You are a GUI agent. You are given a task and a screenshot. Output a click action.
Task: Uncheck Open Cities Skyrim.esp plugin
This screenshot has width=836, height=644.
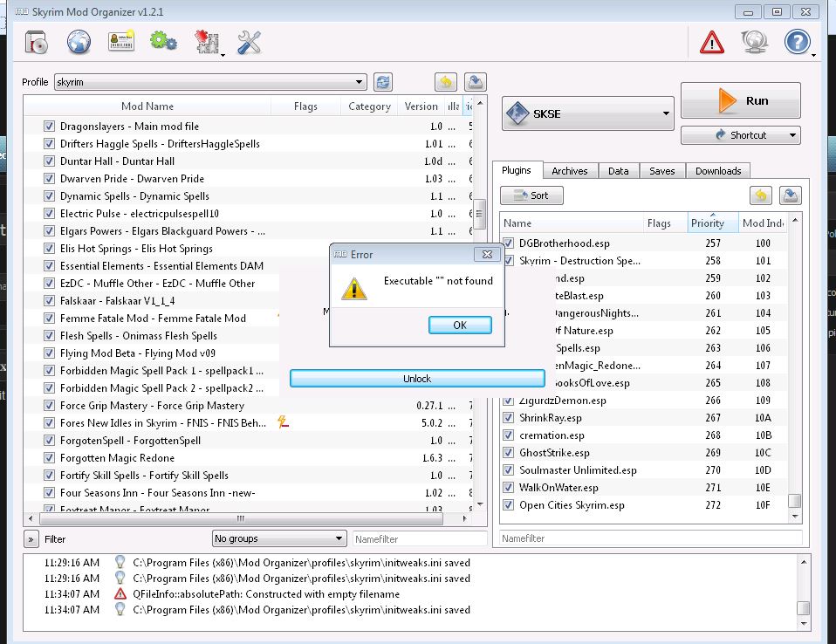pos(508,505)
